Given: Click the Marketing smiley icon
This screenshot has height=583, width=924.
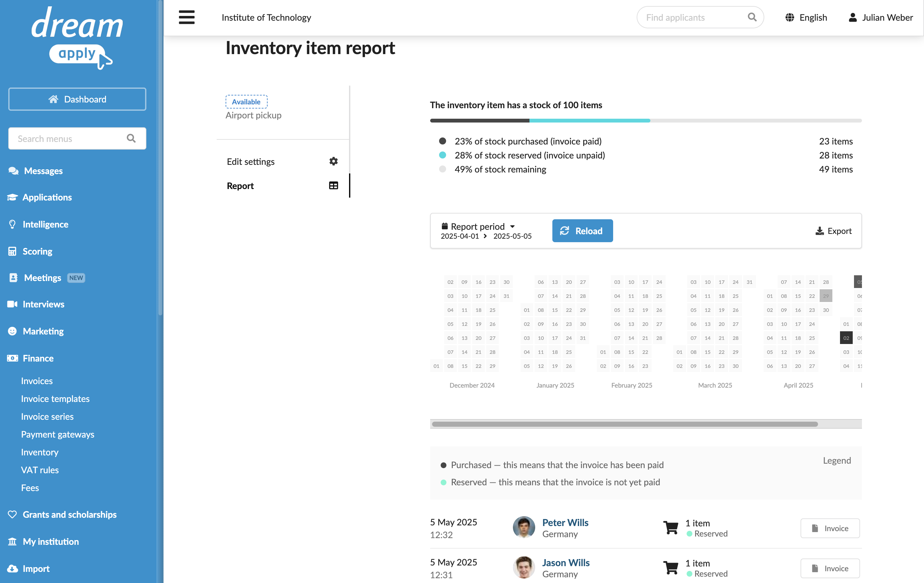Looking at the screenshot, I should [12, 331].
